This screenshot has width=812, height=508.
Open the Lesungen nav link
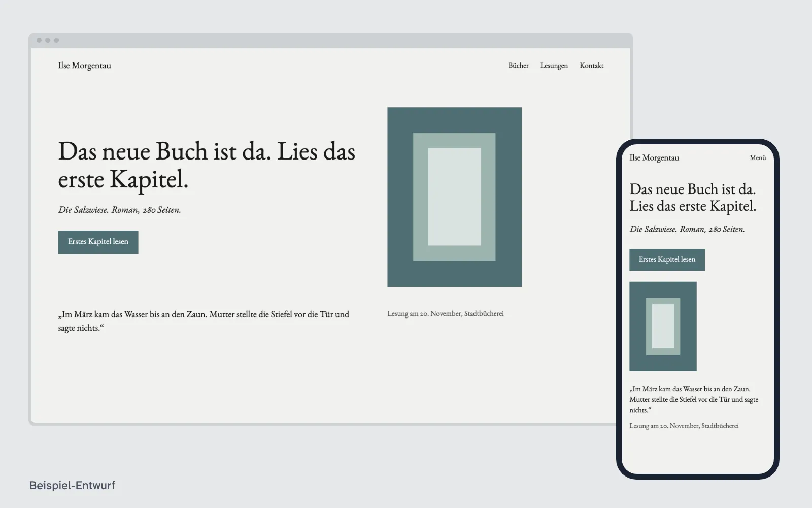(554, 66)
